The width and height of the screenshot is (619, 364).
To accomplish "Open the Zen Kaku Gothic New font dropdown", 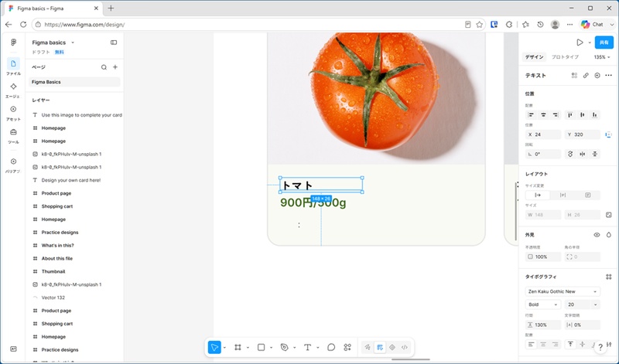I will click(x=563, y=291).
